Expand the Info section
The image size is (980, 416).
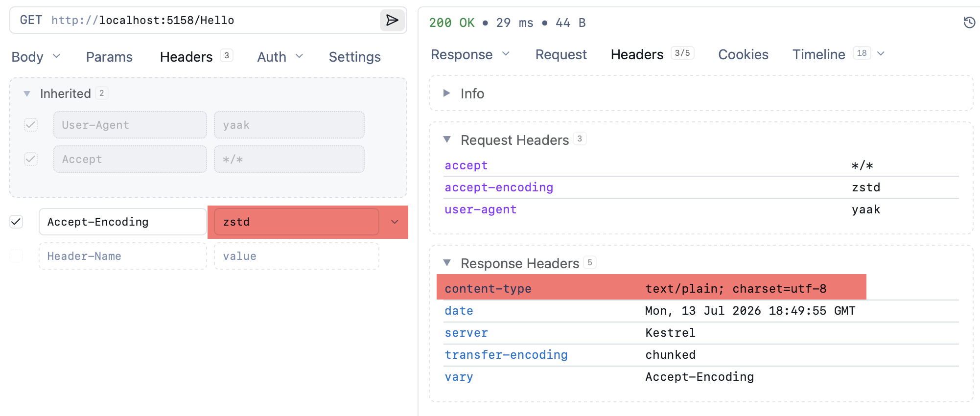tap(446, 93)
